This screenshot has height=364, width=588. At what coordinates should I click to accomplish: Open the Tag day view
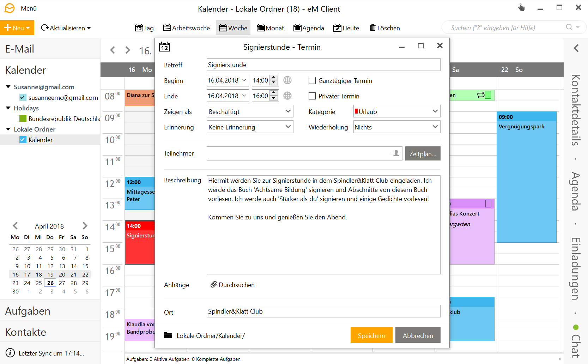(x=144, y=28)
